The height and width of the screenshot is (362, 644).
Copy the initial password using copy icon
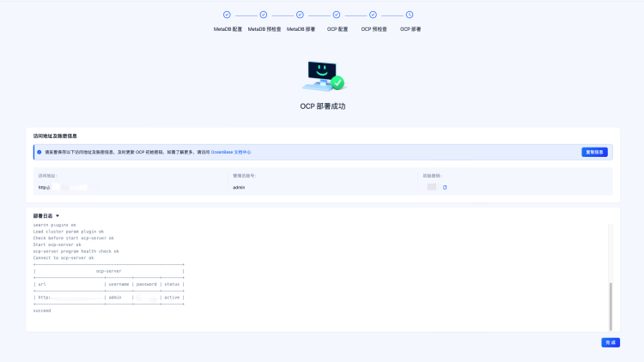445,187
